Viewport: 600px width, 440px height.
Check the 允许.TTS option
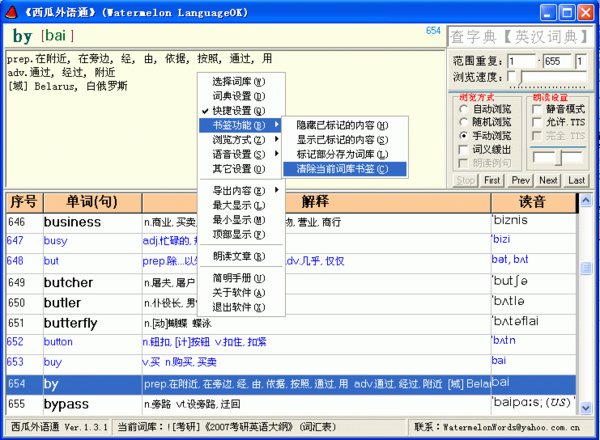(x=536, y=121)
